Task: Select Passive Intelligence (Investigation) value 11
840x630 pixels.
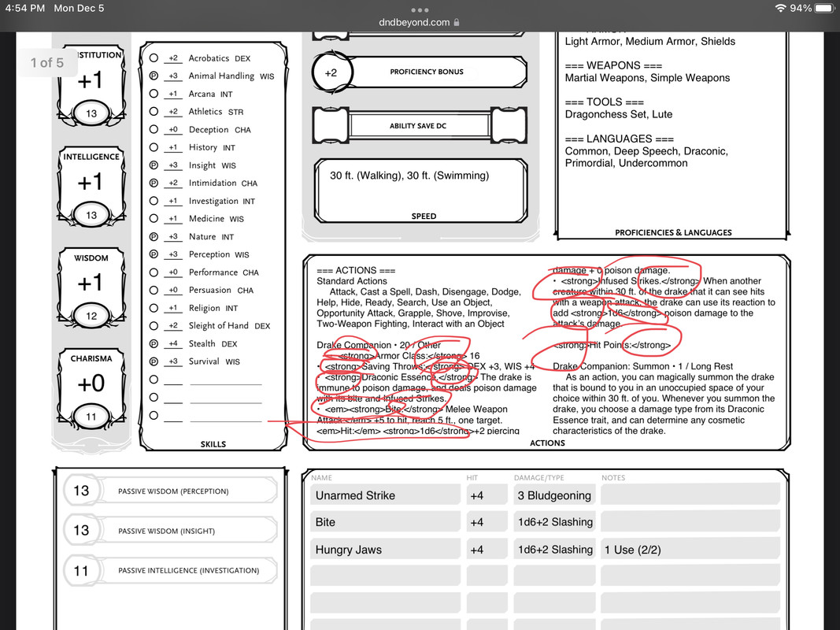Action: pos(81,570)
